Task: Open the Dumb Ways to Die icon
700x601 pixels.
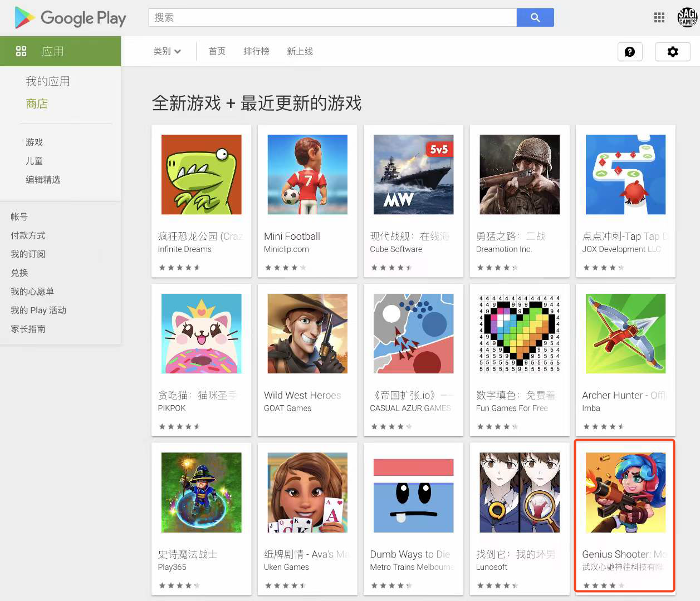Action: coord(413,492)
